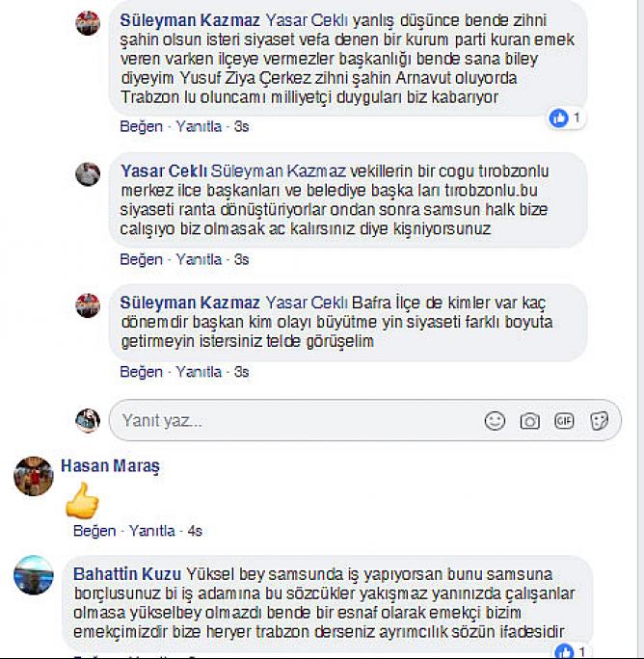Open the Bahattin Kuzu profile name link
Image resolution: width=644 pixels, height=659 pixels.
coord(127,574)
